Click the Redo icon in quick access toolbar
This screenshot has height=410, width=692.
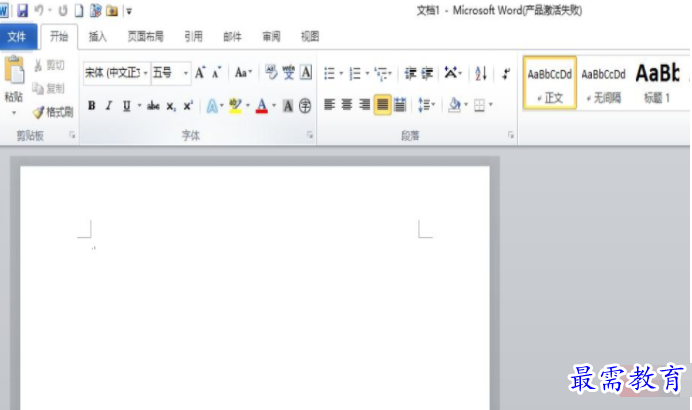coord(63,11)
